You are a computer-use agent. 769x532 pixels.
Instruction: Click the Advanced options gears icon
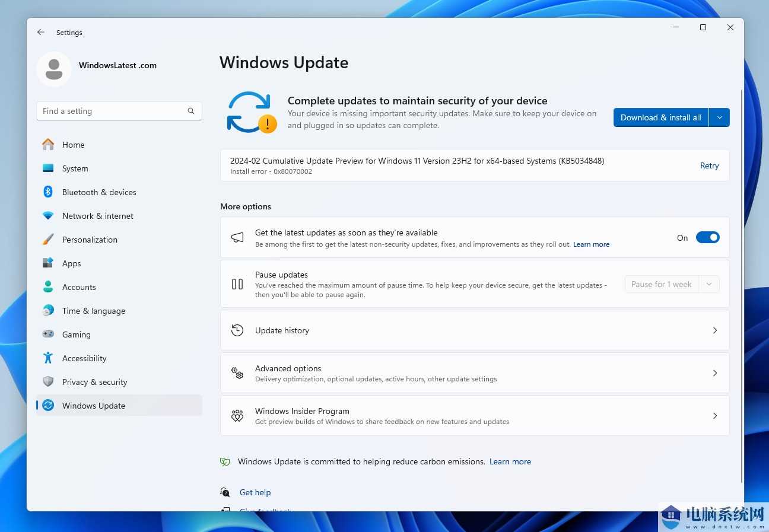point(237,373)
